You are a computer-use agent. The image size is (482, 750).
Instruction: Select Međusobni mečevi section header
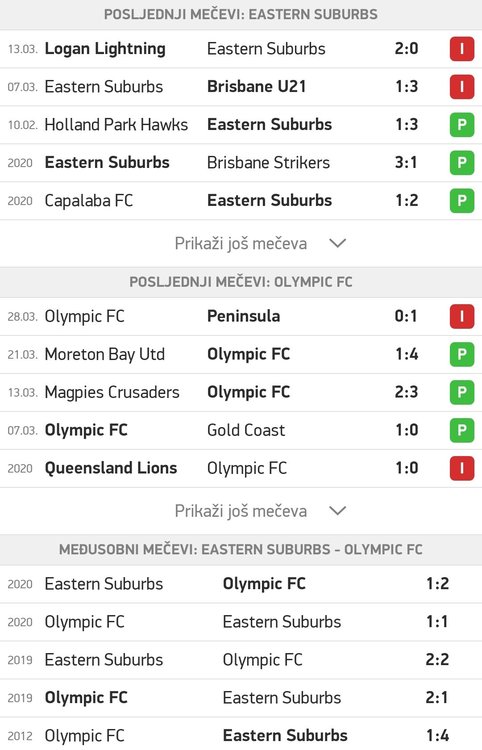241,549
